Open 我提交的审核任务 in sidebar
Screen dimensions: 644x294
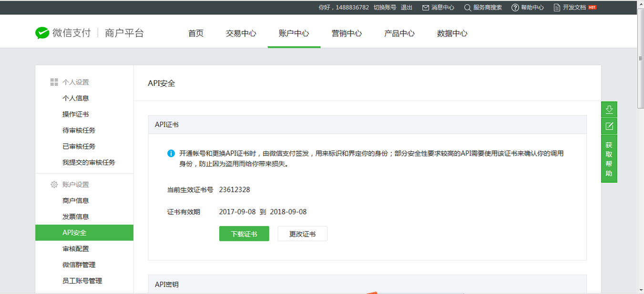click(x=89, y=163)
